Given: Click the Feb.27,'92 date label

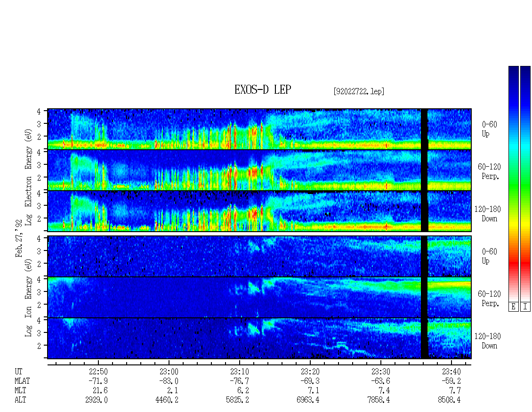Looking at the screenshot, I should [19, 238].
